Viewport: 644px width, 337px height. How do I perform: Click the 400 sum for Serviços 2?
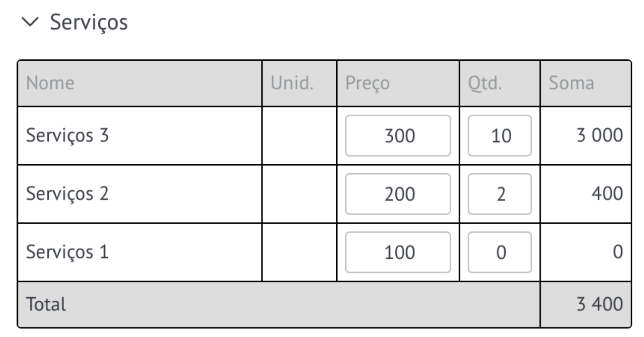coord(607,194)
